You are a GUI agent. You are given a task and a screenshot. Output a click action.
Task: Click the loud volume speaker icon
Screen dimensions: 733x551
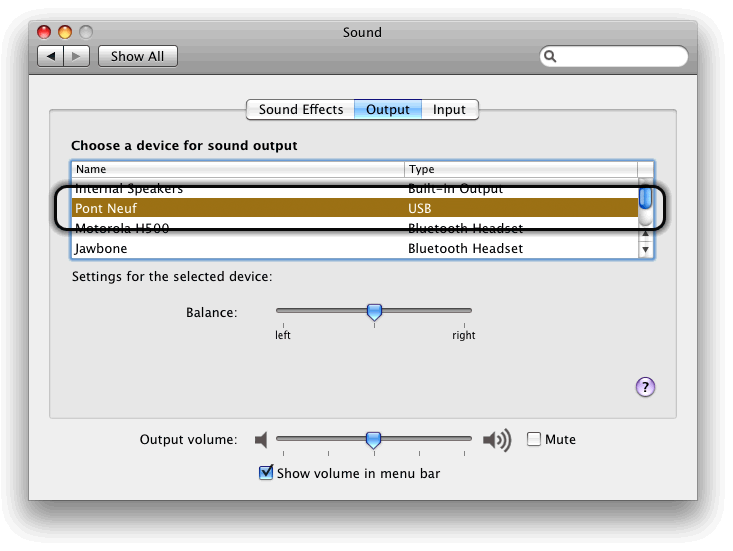pyautogui.click(x=497, y=440)
